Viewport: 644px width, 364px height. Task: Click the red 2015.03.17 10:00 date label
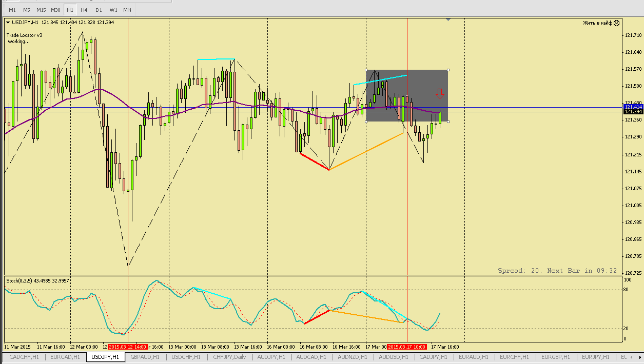click(407, 347)
